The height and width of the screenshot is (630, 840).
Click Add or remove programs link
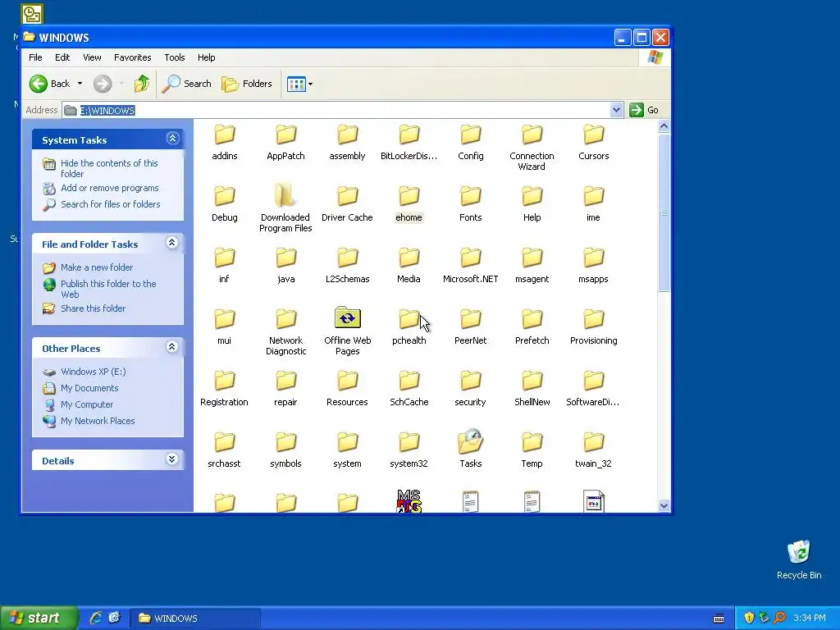110,188
